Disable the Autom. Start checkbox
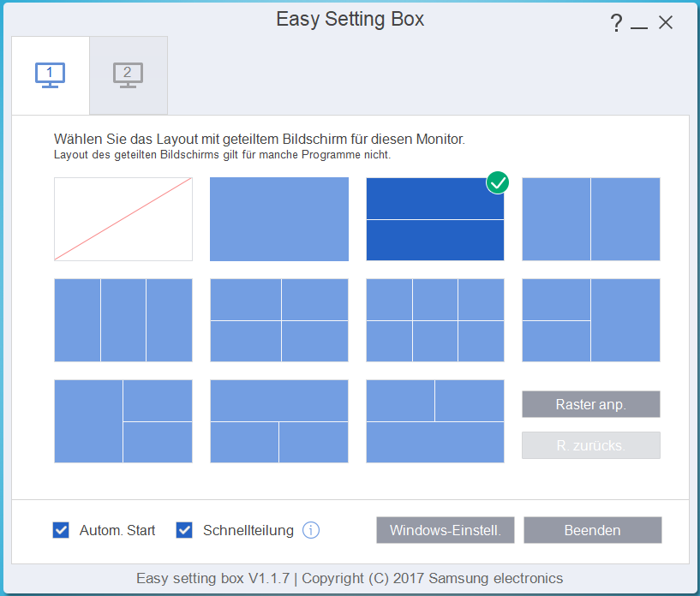The image size is (700, 596). (x=61, y=530)
